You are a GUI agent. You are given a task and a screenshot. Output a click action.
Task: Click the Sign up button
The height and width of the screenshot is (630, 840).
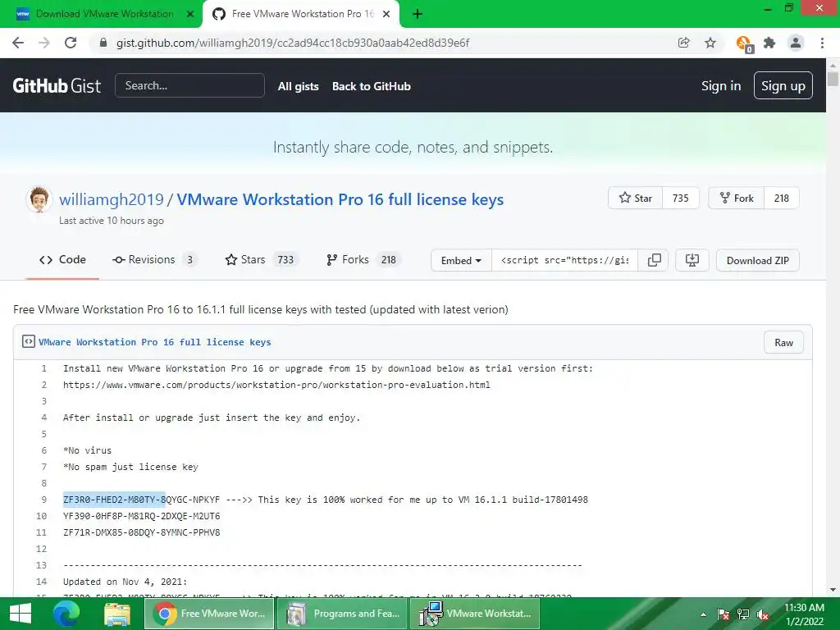coord(783,85)
